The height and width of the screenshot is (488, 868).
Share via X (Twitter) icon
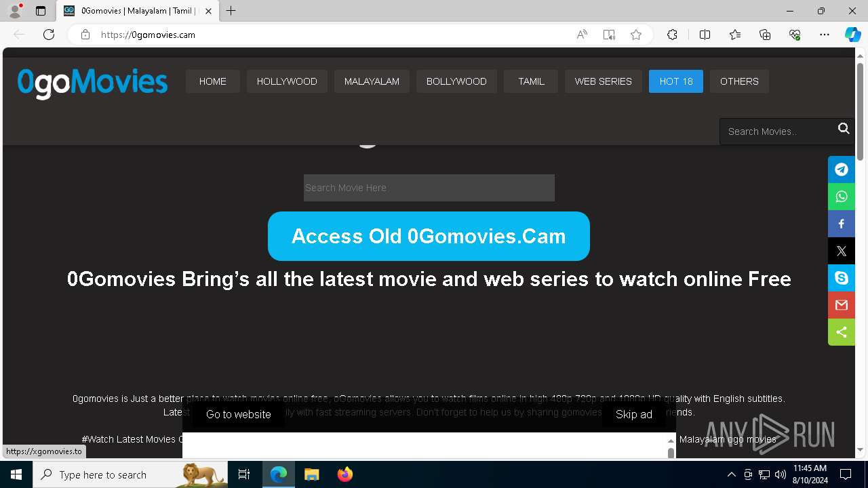click(842, 251)
